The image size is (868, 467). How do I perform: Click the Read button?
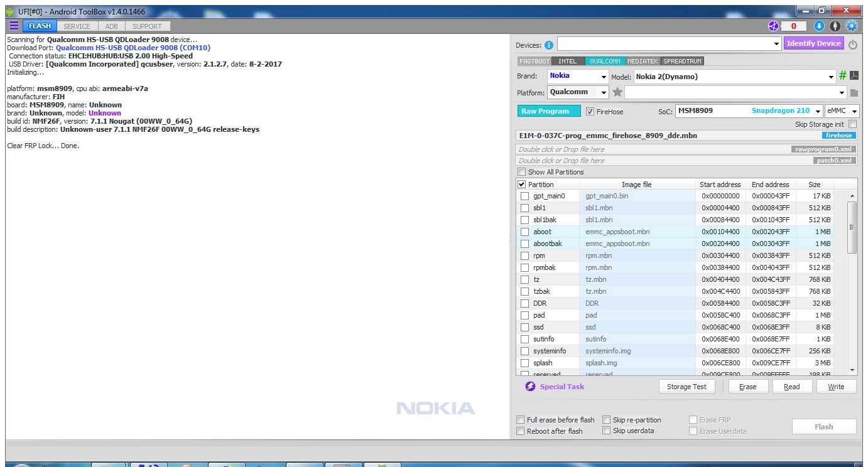[x=792, y=387]
